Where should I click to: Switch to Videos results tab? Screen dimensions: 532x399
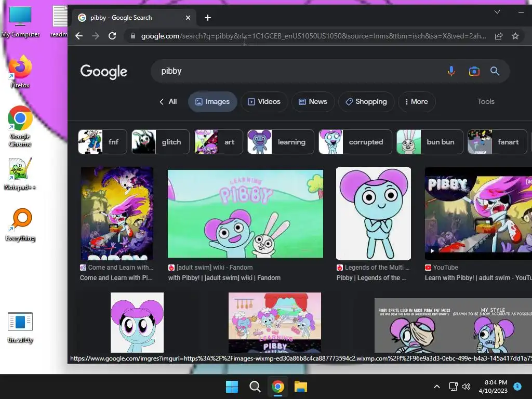pyautogui.click(x=264, y=101)
